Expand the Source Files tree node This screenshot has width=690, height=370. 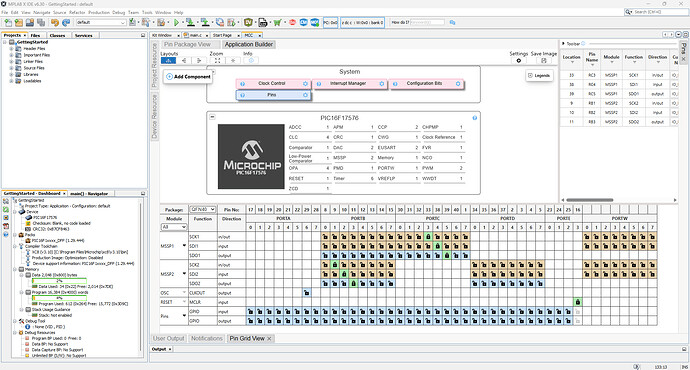(11, 68)
